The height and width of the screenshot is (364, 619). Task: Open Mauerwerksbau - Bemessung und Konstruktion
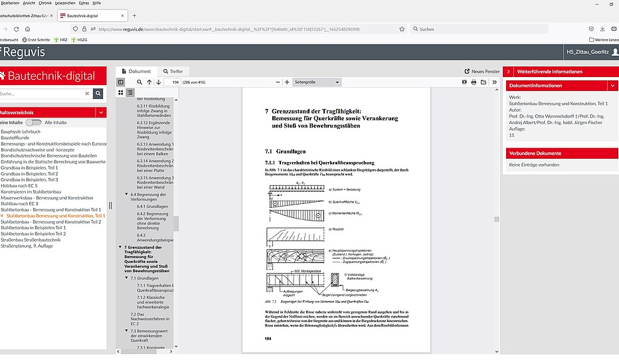[x=47, y=198]
